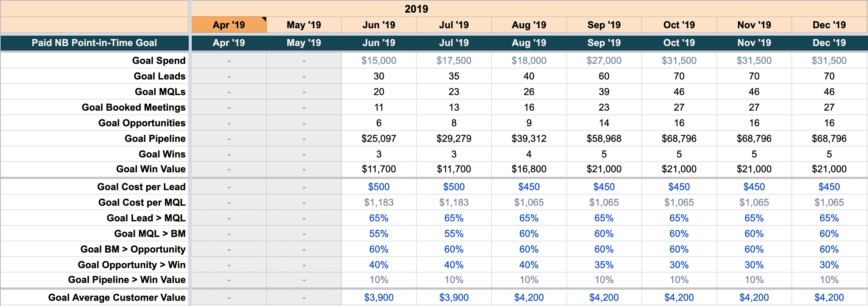Select Goal Lead > MQL rate for Jul '19
The image size is (868, 306).
pos(454,218)
